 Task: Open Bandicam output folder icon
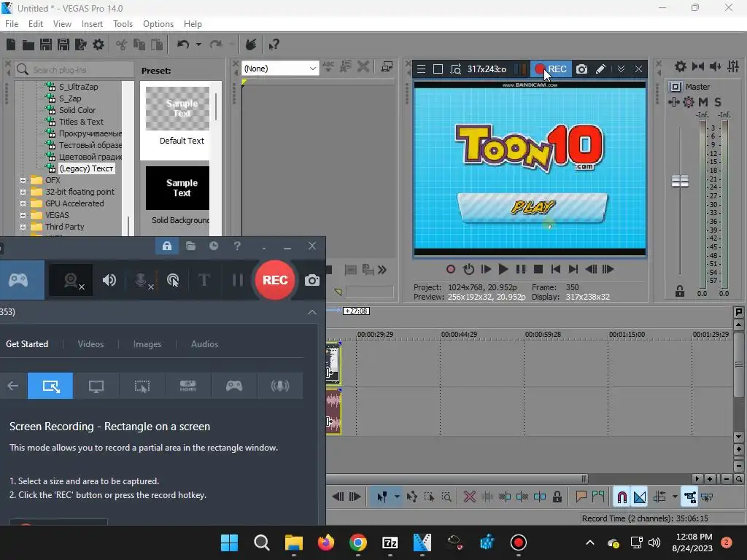190,246
